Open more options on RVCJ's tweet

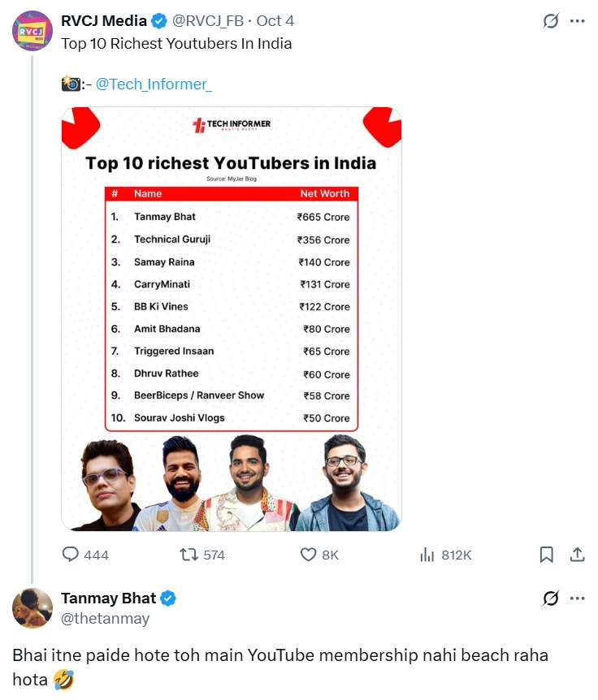[579, 21]
